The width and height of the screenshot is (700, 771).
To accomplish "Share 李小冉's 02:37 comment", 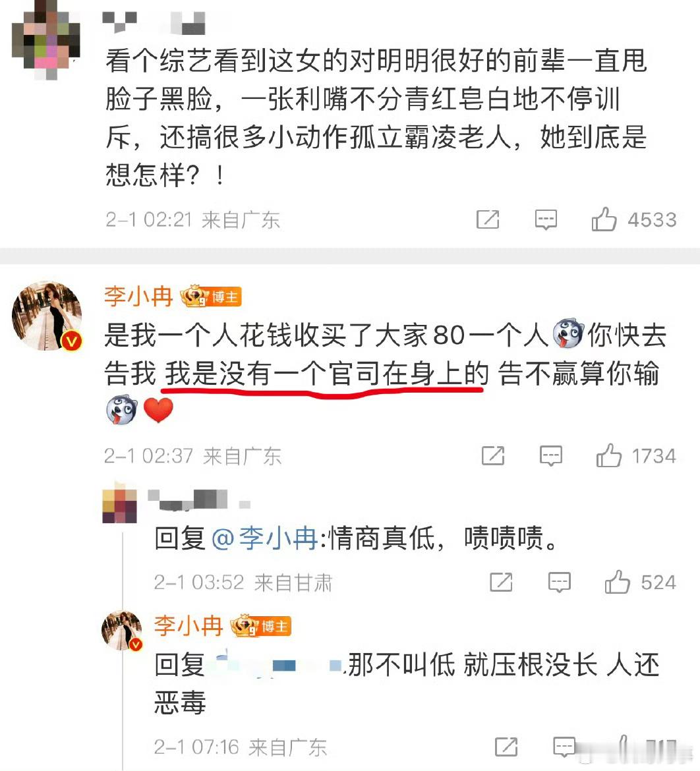I will point(493,455).
